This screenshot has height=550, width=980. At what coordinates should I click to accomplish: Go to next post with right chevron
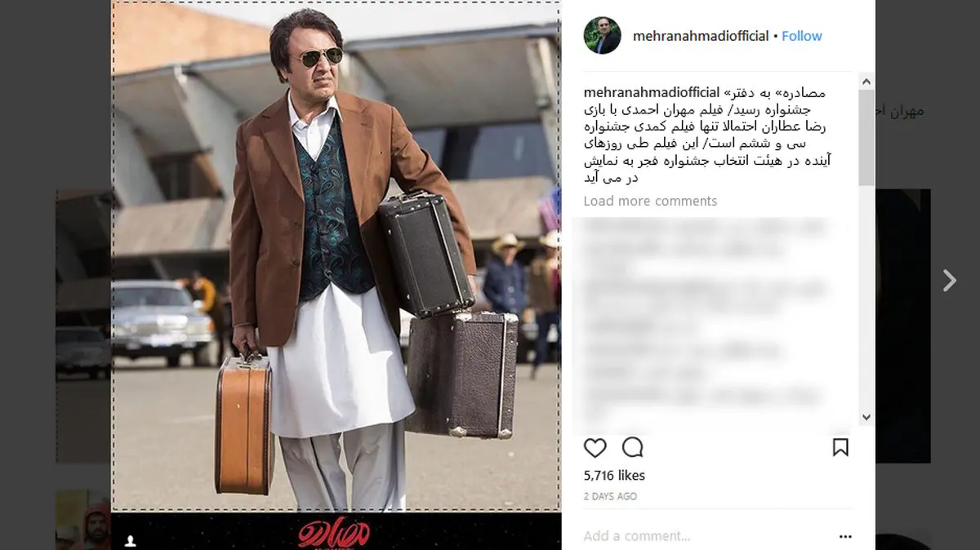949,281
